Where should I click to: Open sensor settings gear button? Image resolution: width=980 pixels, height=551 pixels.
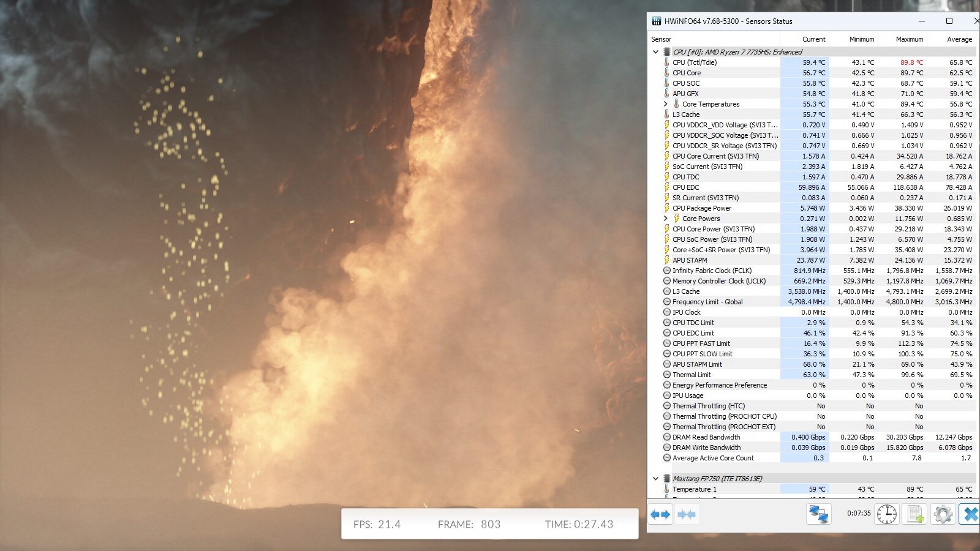943,514
